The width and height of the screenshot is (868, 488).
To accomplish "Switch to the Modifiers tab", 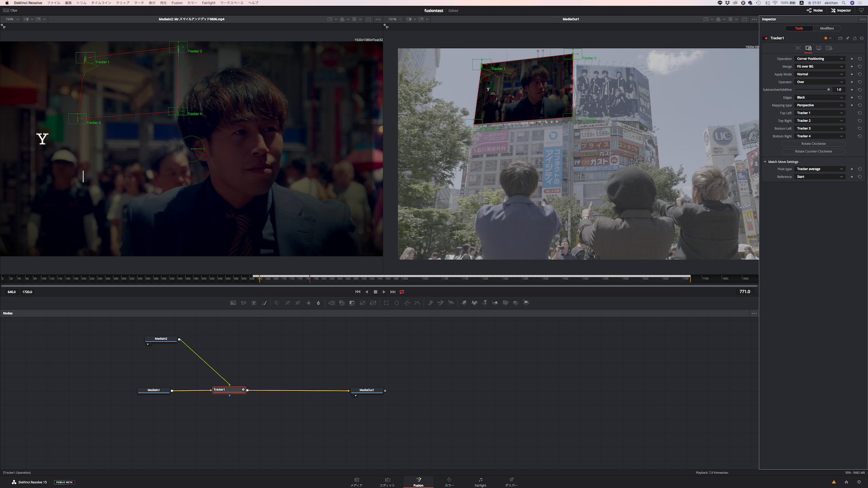I will click(827, 28).
